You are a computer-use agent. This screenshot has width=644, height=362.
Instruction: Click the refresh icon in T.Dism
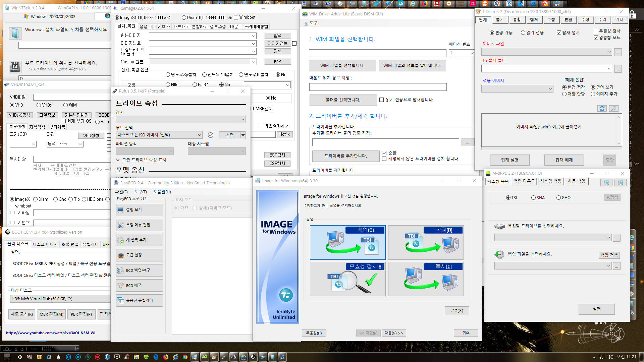(x=602, y=109)
